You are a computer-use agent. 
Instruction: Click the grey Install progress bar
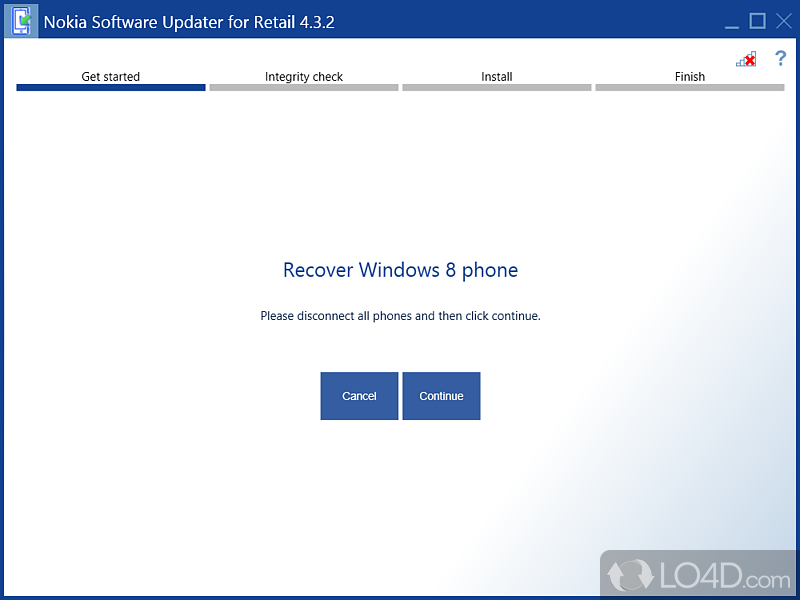pyautogui.click(x=496, y=88)
